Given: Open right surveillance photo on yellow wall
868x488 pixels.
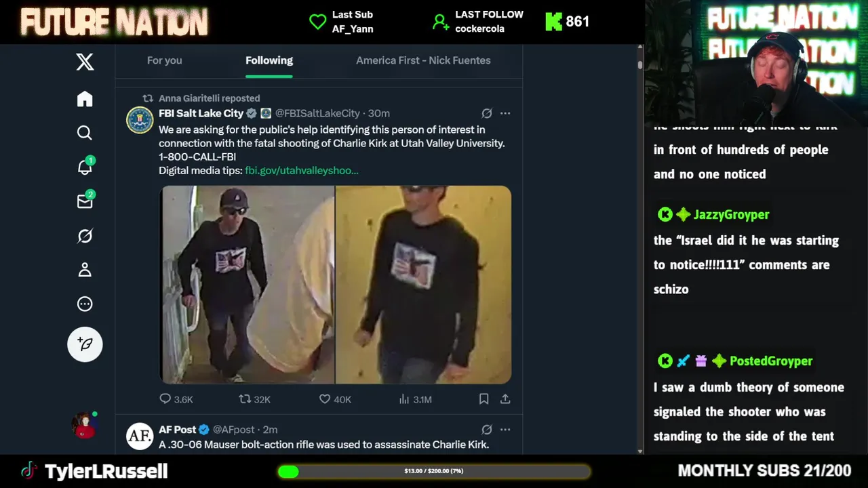Looking at the screenshot, I should pyautogui.click(x=423, y=285).
